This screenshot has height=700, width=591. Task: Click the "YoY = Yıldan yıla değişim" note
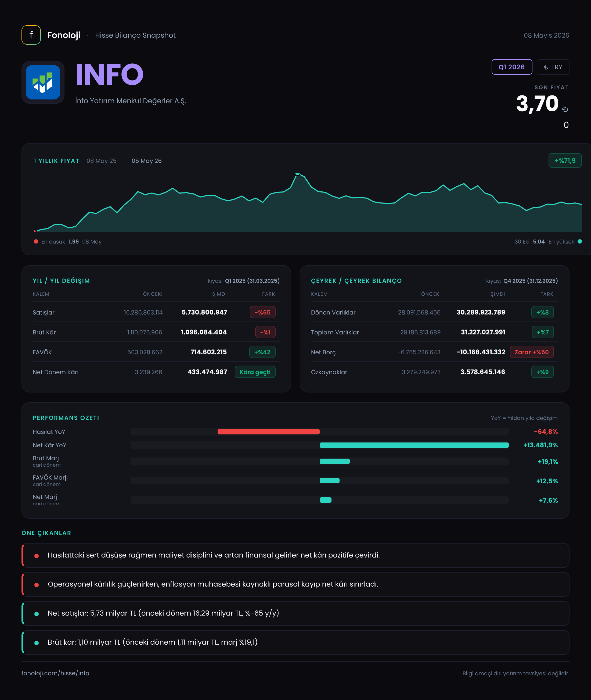(524, 418)
